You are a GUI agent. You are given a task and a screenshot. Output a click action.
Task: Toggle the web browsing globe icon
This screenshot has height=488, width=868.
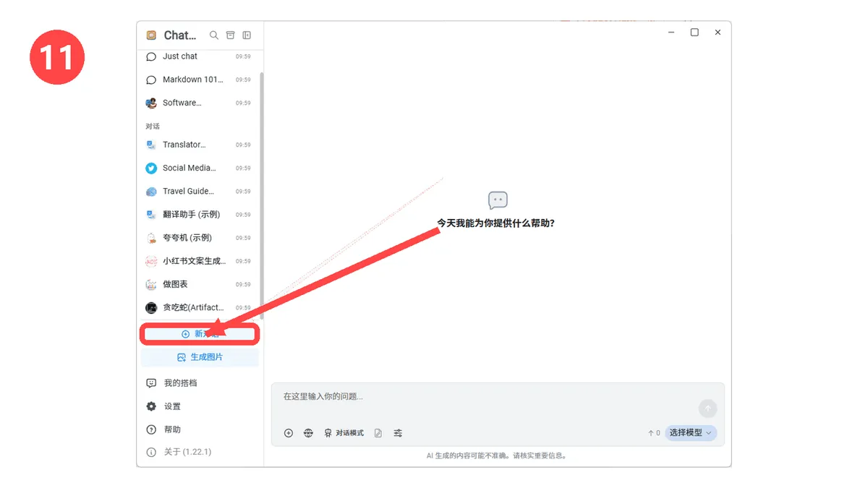point(308,433)
